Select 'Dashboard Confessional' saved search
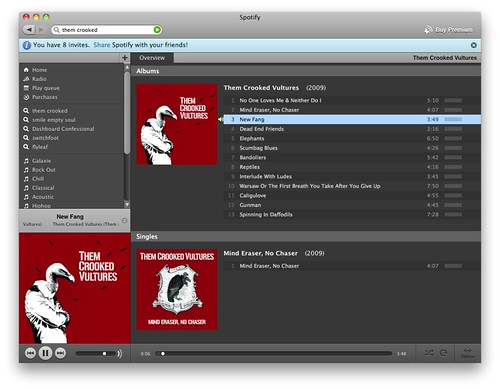This screenshot has height=389, width=500. click(x=59, y=128)
